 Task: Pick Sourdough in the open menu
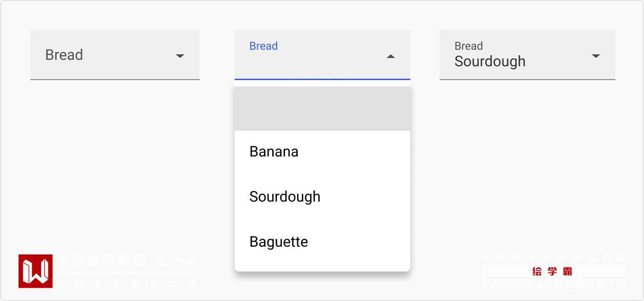tap(285, 197)
